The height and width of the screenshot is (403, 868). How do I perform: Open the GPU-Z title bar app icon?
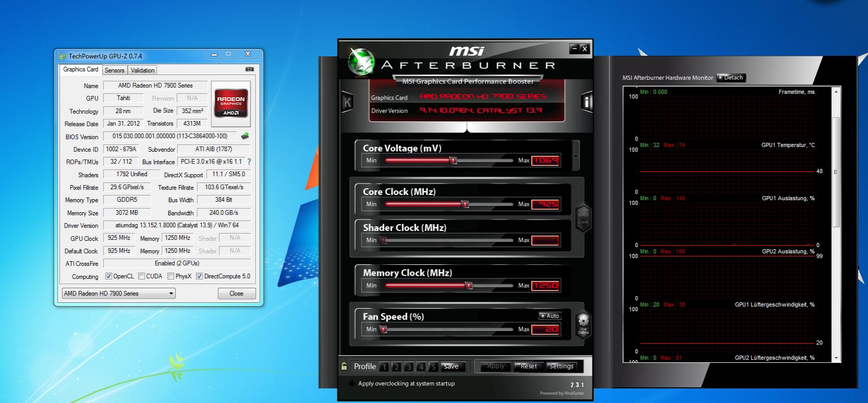tap(63, 56)
